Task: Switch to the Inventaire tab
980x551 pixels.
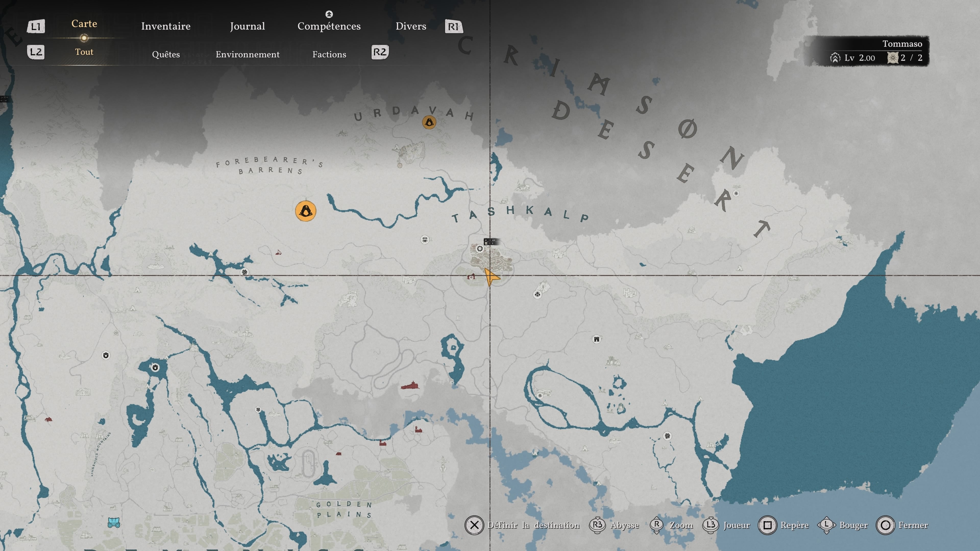Action: pos(166,26)
